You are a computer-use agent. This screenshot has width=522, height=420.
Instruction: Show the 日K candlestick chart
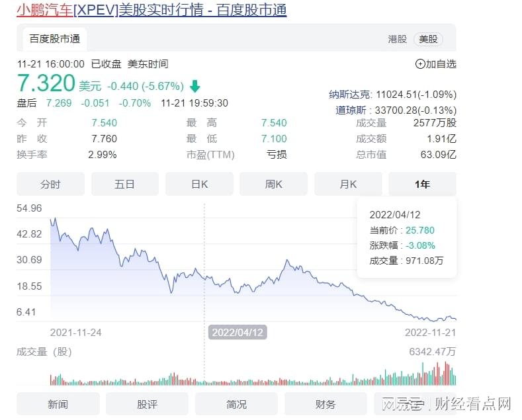(199, 184)
